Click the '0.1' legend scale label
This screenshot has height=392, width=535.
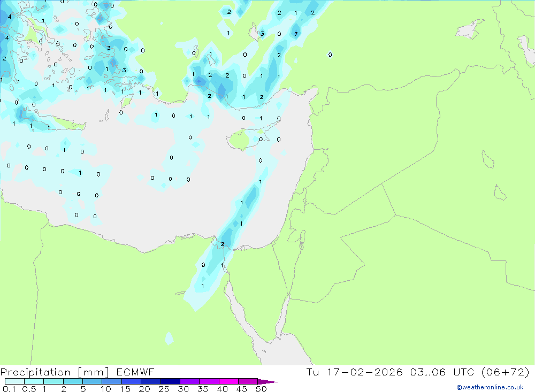tap(9, 389)
